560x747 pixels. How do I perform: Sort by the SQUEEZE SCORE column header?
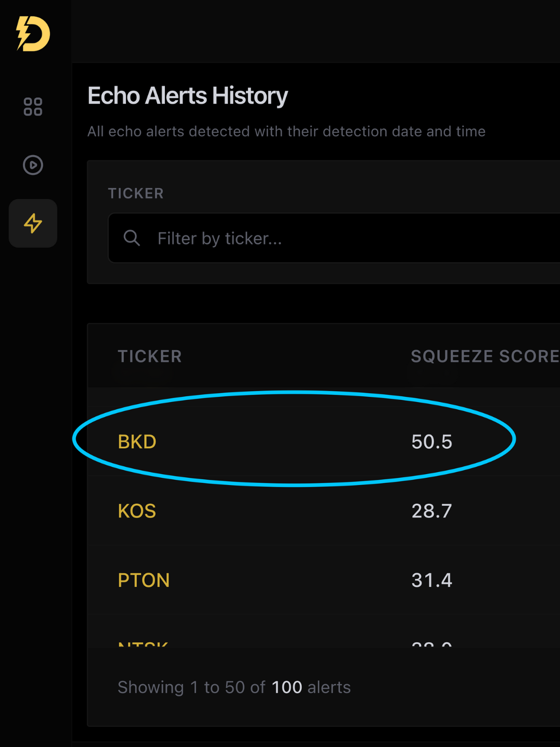tap(484, 356)
